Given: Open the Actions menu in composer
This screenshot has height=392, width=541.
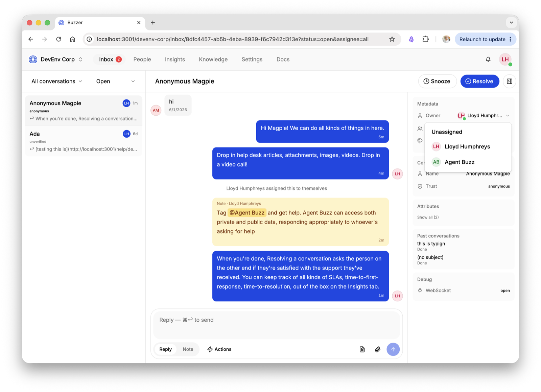Looking at the screenshot, I should 219,349.
